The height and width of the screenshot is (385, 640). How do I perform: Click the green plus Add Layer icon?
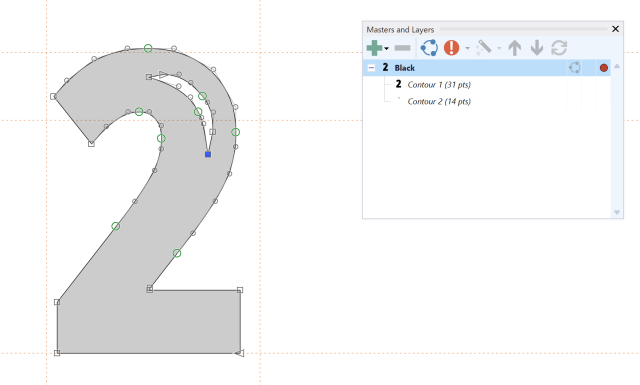tap(374, 48)
